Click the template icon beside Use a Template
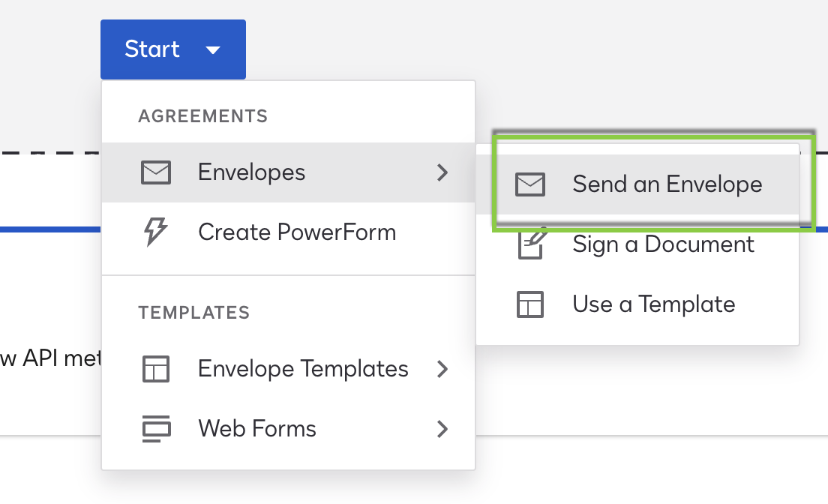The image size is (828, 504). (x=530, y=304)
